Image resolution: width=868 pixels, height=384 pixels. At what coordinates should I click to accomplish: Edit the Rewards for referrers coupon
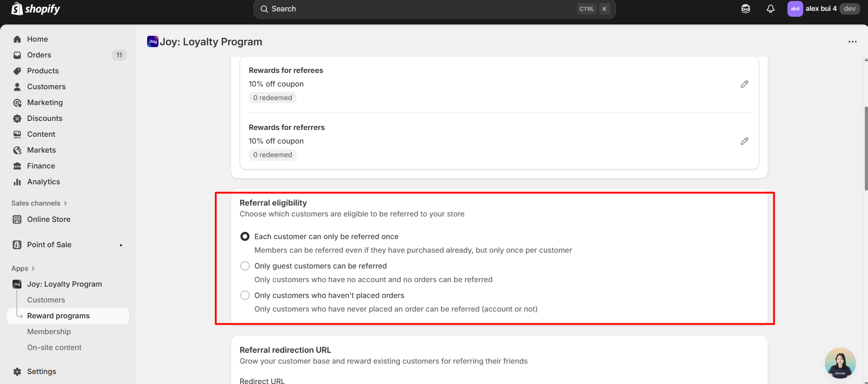pyautogui.click(x=744, y=141)
